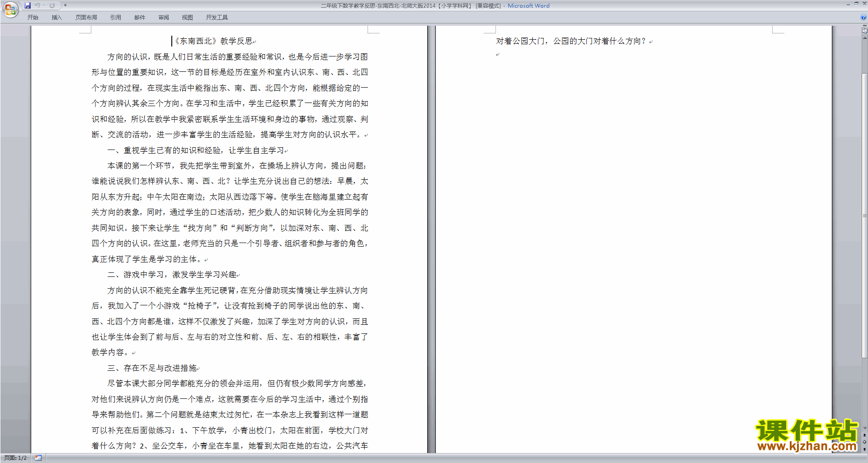Screen dimensions: 868x463
Task: Click paragraph line beginning 方向的认识，既是人们
Action: click(237, 57)
